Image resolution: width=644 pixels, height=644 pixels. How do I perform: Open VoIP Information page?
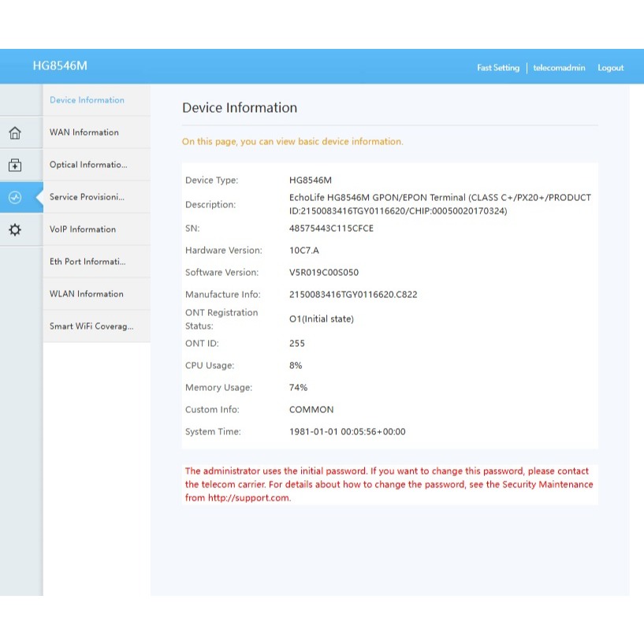click(83, 229)
